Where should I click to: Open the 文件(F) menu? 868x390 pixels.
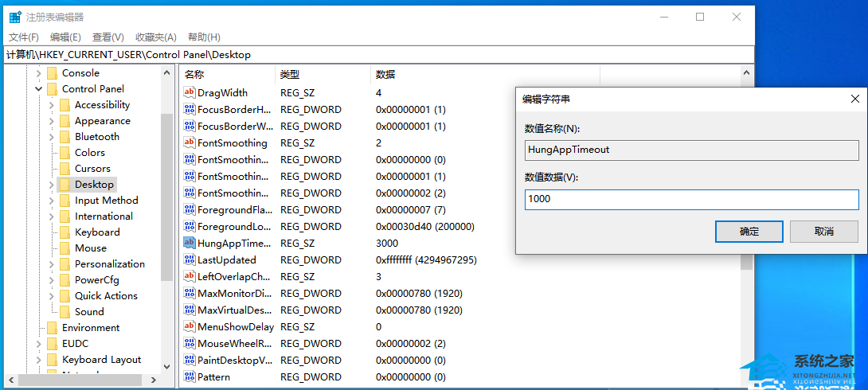[x=24, y=37]
